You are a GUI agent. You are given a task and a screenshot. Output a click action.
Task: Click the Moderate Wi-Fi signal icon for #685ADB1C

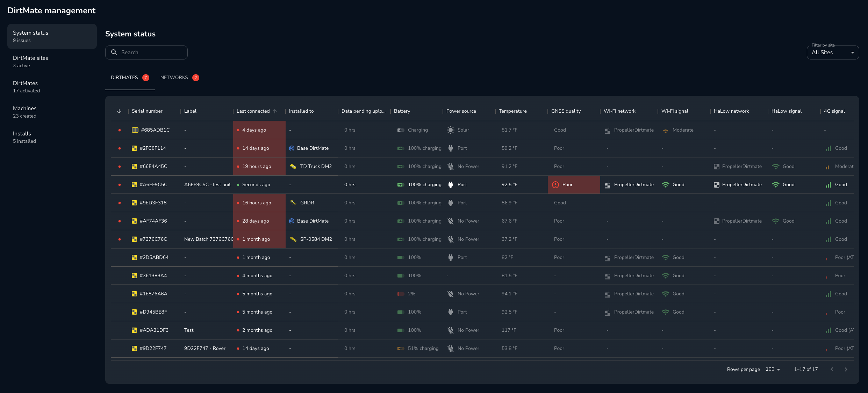coord(666,131)
